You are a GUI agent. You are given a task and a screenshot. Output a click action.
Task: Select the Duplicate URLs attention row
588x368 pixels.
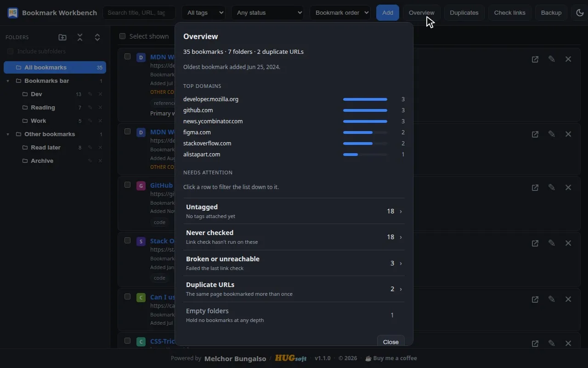(294, 289)
